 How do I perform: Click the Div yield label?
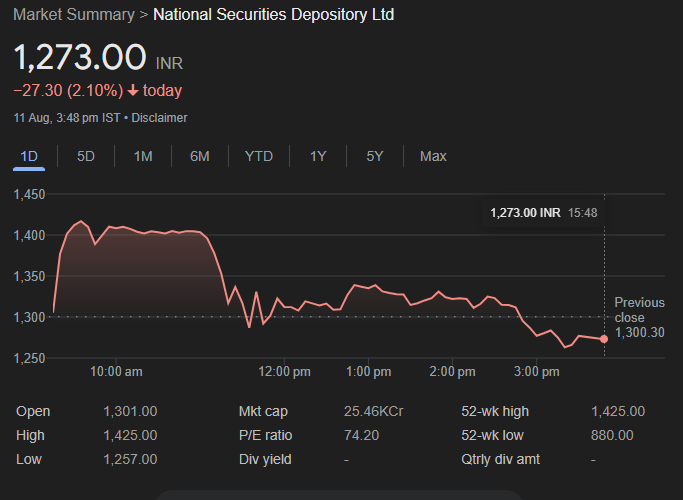coord(265,459)
